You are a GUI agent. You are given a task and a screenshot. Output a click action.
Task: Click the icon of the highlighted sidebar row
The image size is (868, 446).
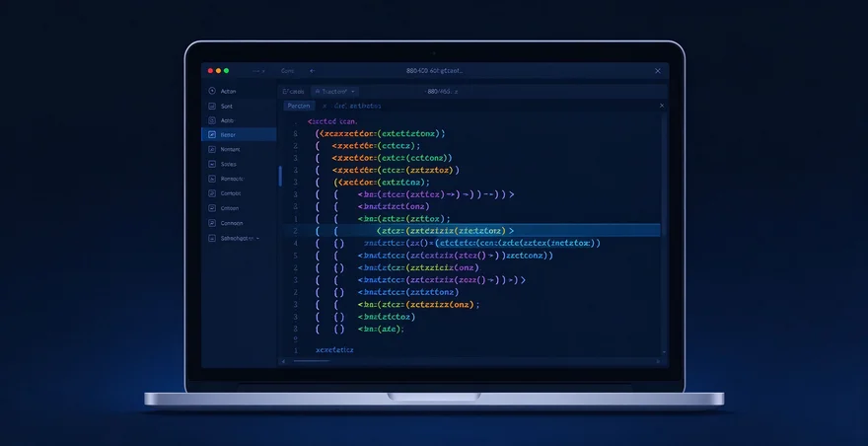click(211, 134)
